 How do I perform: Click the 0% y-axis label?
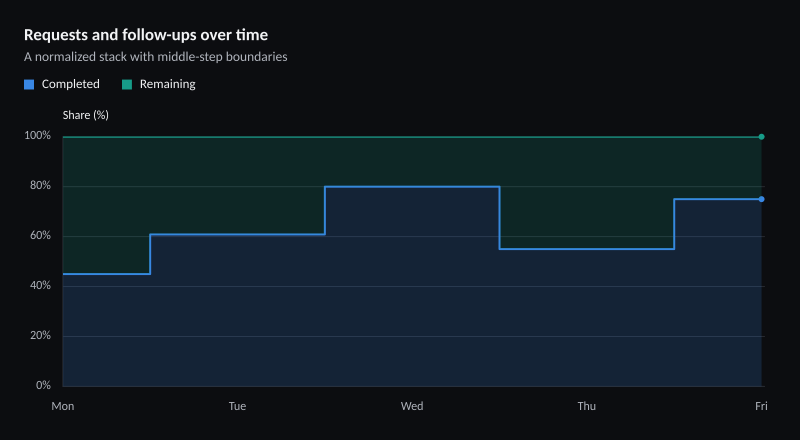44,385
